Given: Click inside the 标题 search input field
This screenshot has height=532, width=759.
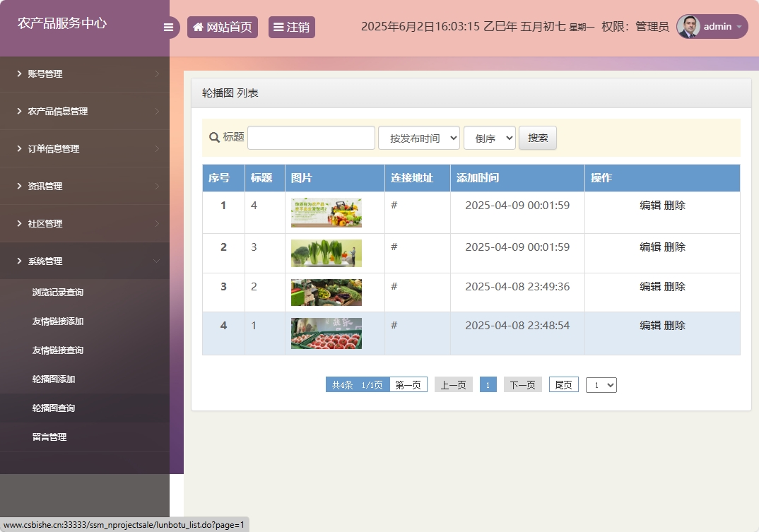Looking at the screenshot, I should (x=311, y=137).
